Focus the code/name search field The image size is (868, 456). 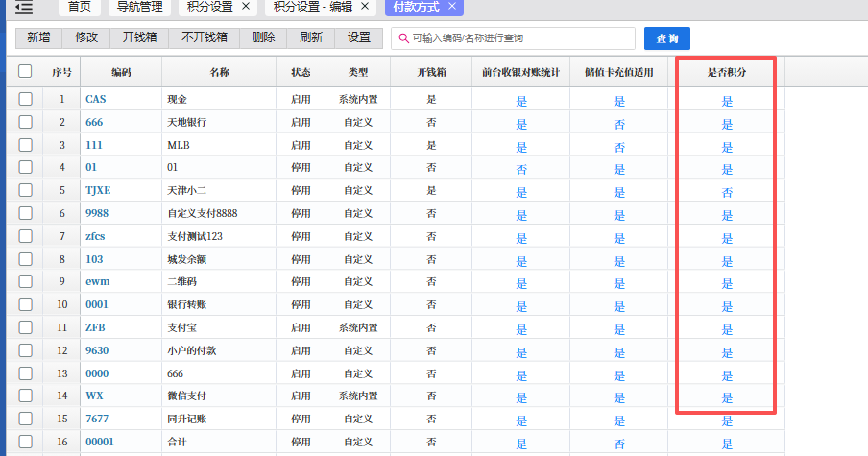point(513,38)
